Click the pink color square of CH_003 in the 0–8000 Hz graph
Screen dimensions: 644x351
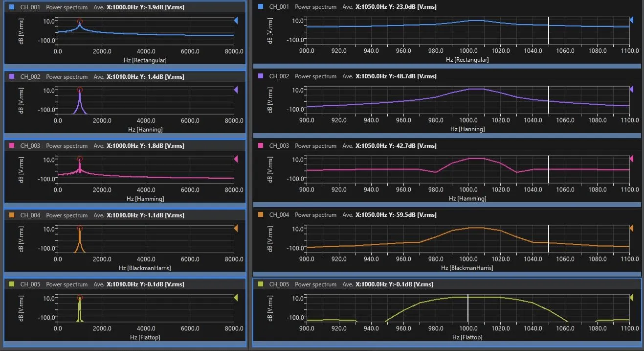(12, 146)
